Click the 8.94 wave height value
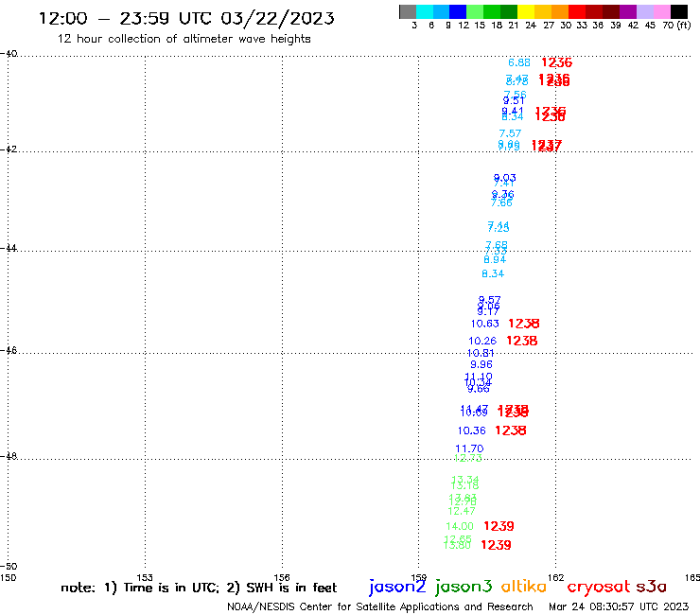The height and width of the screenshot is (615, 700). 495,260
